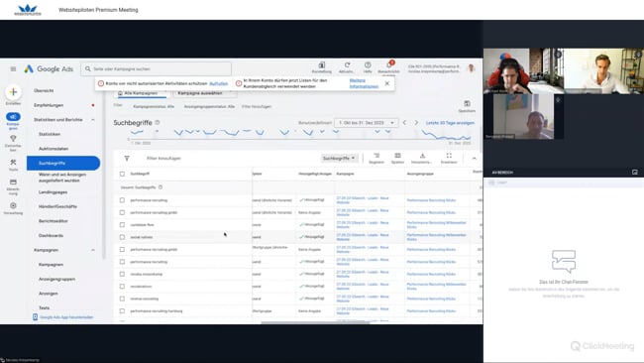Open the Tools wrench icon

click(x=13, y=162)
